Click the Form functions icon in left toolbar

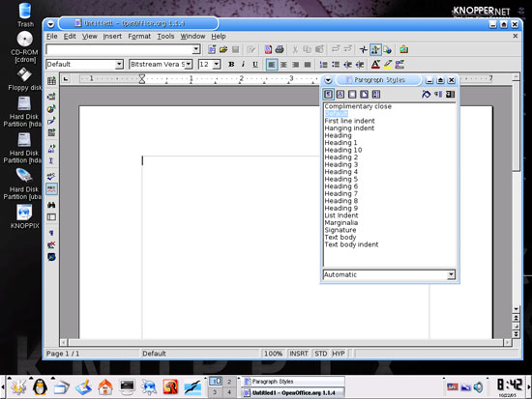tap(51, 132)
